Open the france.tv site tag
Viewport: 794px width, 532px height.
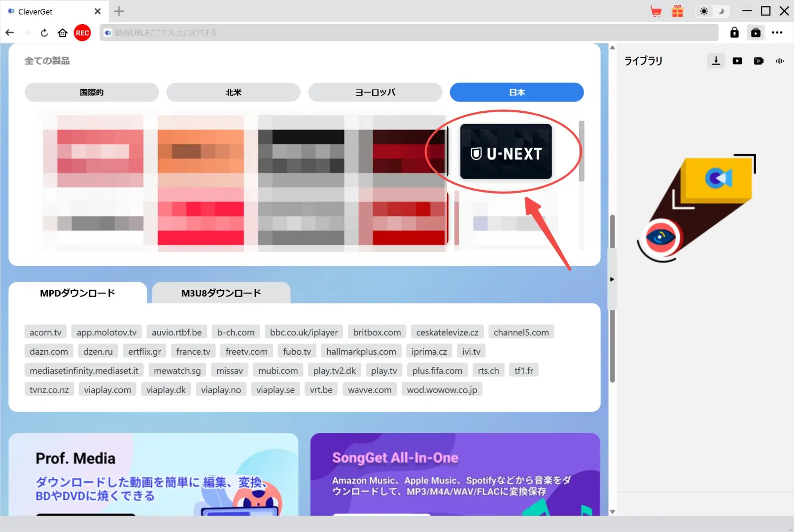[x=193, y=351]
